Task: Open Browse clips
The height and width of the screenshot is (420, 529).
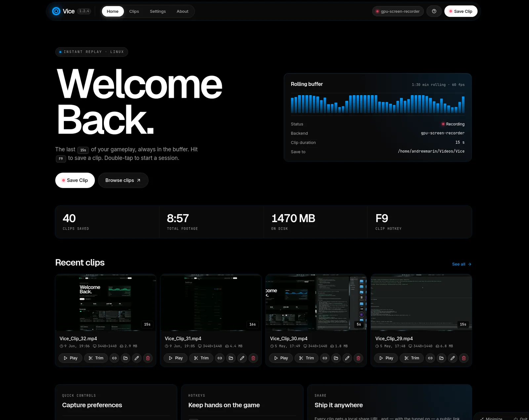Action: point(123,180)
